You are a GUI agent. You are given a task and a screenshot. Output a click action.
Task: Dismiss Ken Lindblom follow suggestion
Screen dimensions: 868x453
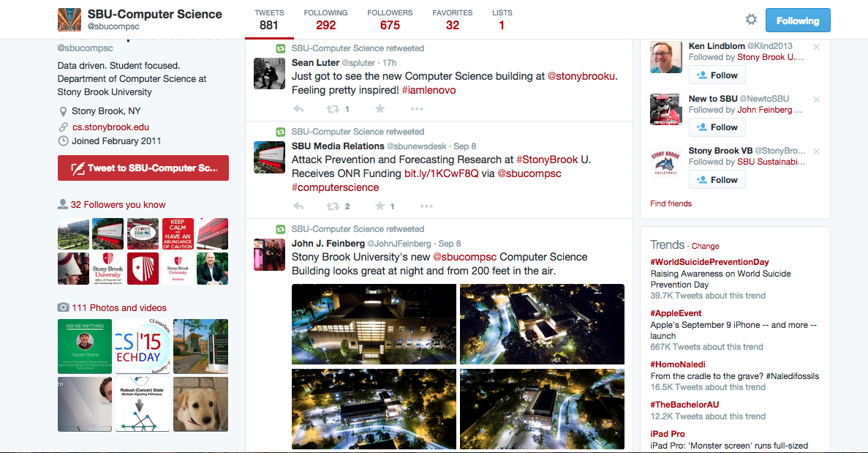click(817, 47)
